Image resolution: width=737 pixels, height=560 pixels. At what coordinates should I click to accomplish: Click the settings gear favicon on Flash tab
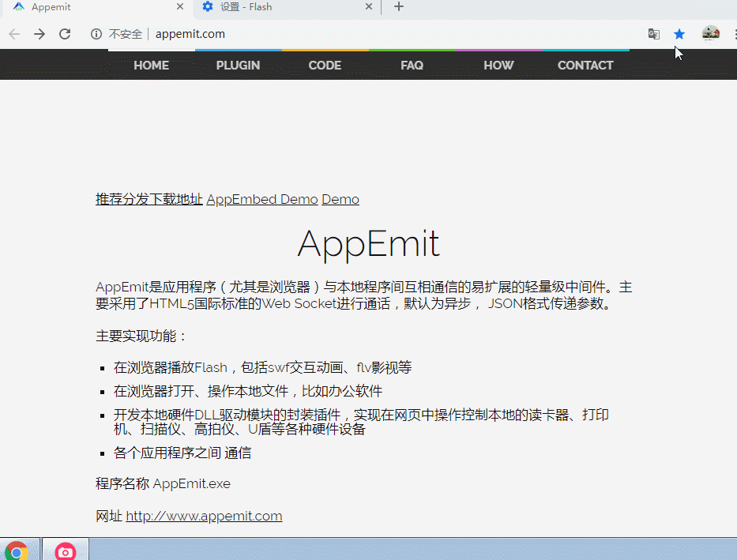click(x=207, y=6)
